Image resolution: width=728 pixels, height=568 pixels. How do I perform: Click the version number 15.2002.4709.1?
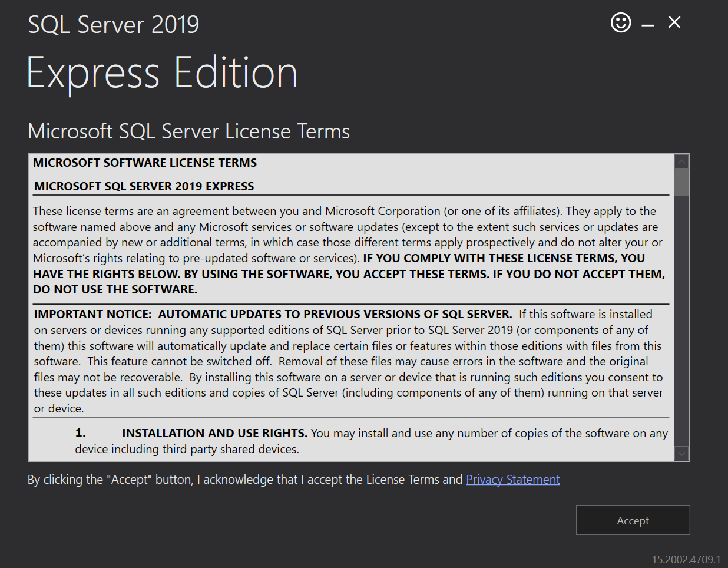(x=686, y=559)
